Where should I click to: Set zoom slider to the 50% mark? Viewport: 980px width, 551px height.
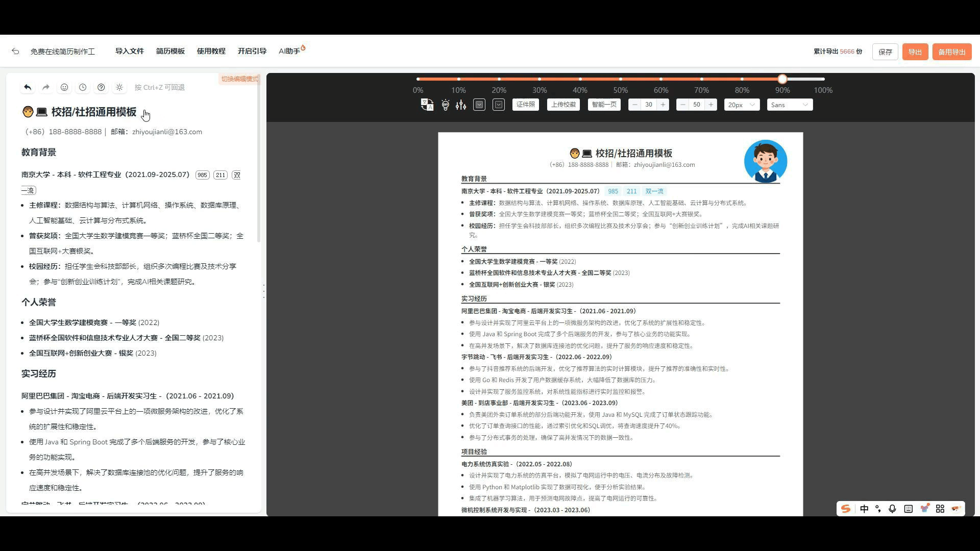[621, 79]
